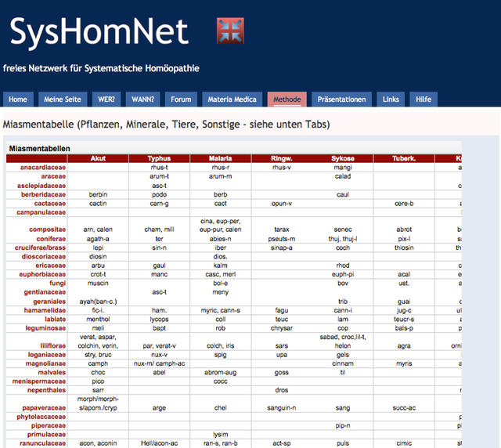
Task: Open the WER? tab
Action: (x=106, y=99)
